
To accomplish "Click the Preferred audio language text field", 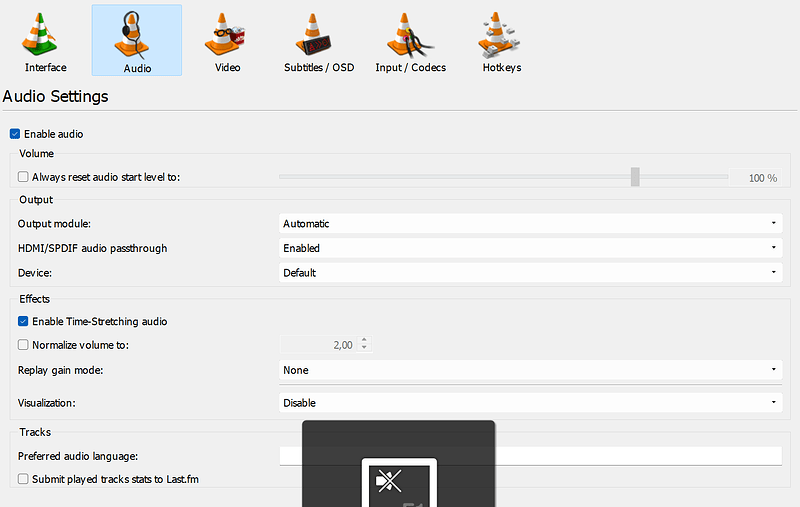I will (x=640, y=456).
